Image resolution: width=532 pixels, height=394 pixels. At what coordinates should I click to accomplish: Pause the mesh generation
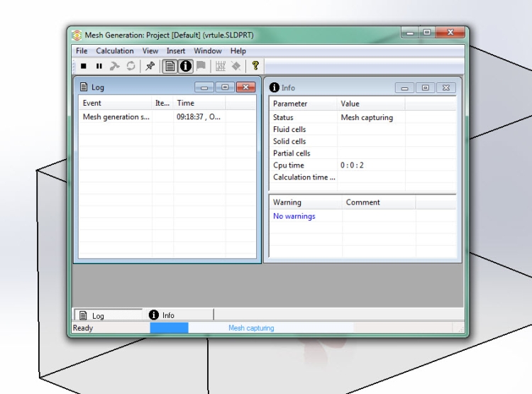pyautogui.click(x=99, y=66)
